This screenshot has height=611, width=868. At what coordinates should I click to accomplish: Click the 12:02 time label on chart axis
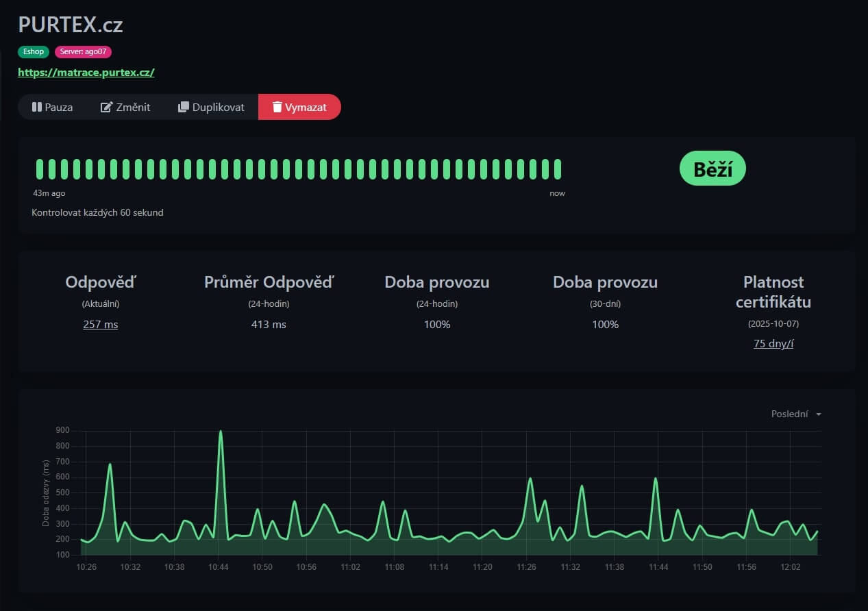tap(791, 567)
